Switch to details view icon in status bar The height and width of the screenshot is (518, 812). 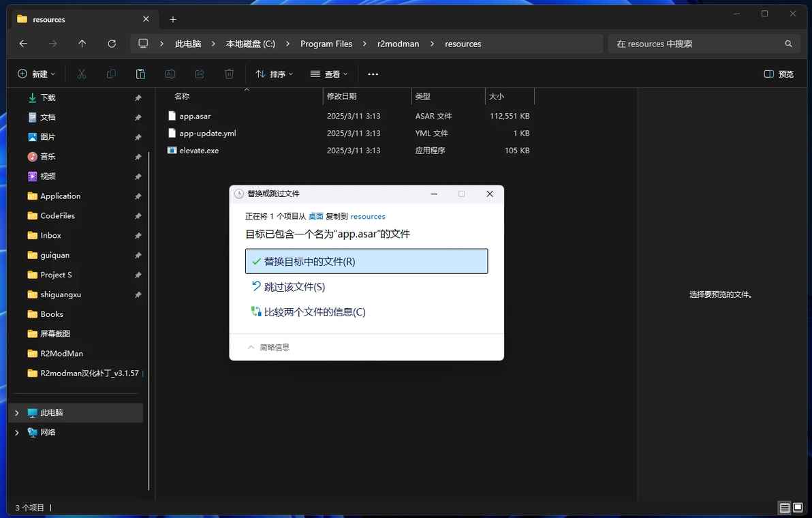coord(785,508)
